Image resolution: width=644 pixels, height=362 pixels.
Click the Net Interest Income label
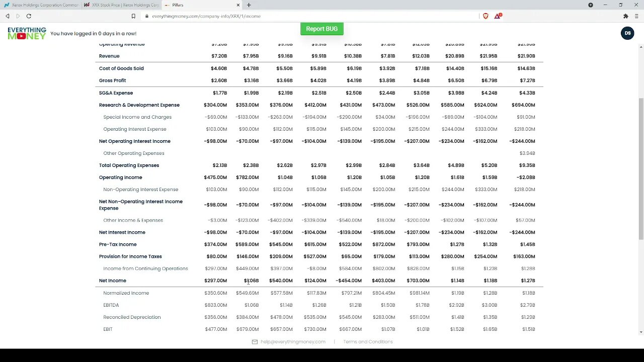122,232
